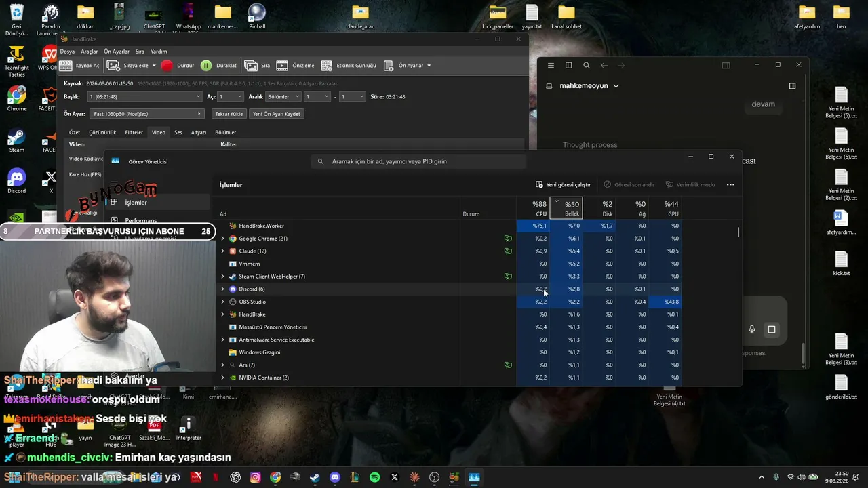Open the Steam desktop shortcut
The width and height of the screenshot is (868, 488).
pos(17,140)
